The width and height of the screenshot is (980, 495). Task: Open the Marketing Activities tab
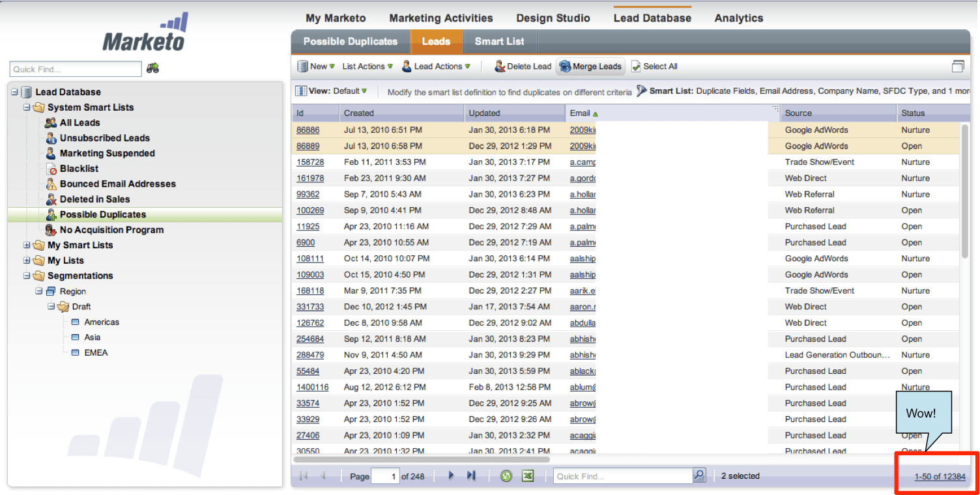441,18
